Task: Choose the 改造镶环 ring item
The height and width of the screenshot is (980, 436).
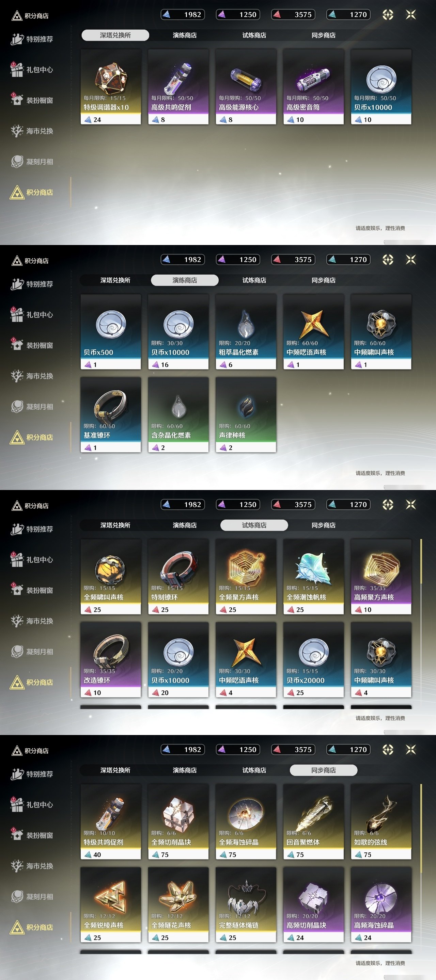Action: [x=111, y=660]
